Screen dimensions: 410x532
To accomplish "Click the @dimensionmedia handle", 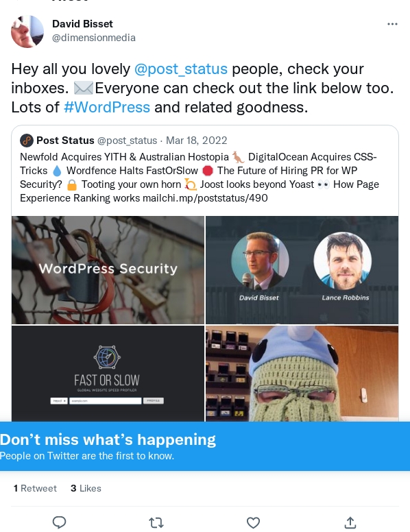I will point(94,38).
